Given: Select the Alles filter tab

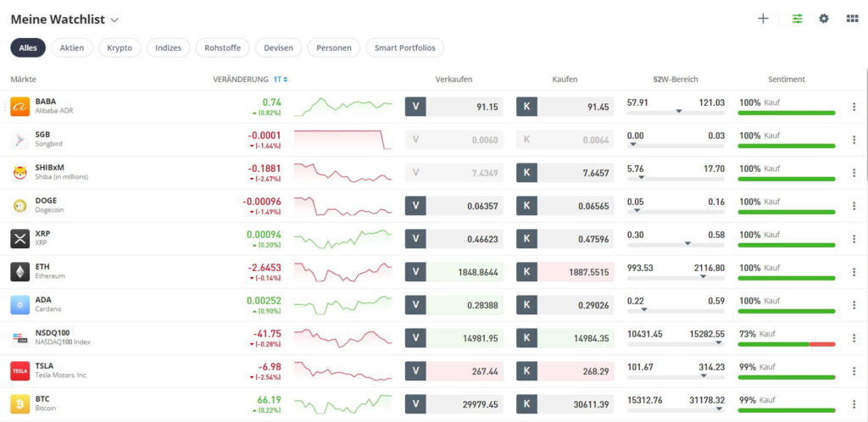Looking at the screenshot, I should pos(28,48).
